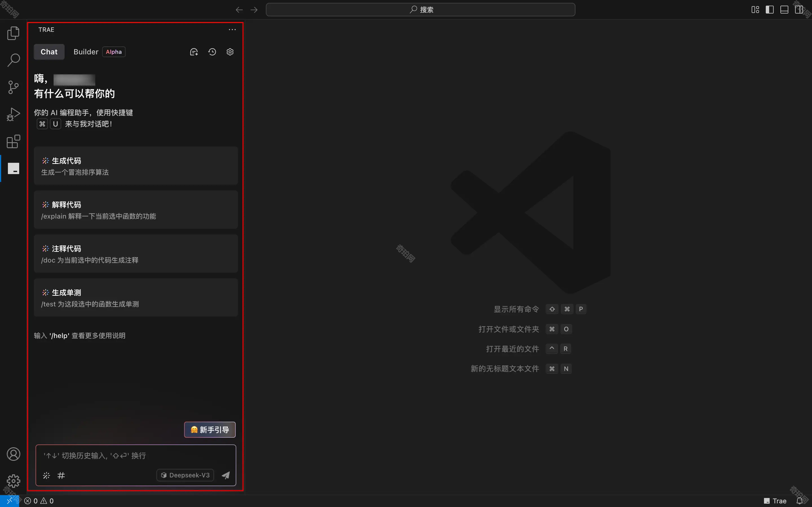Open the Deepseek-V3 model selector

[x=185, y=475]
